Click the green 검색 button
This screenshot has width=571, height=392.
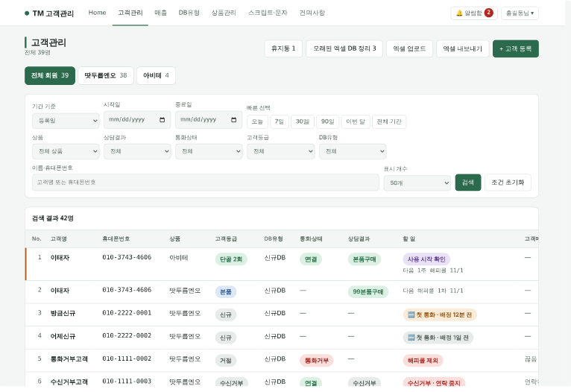(468, 183)
